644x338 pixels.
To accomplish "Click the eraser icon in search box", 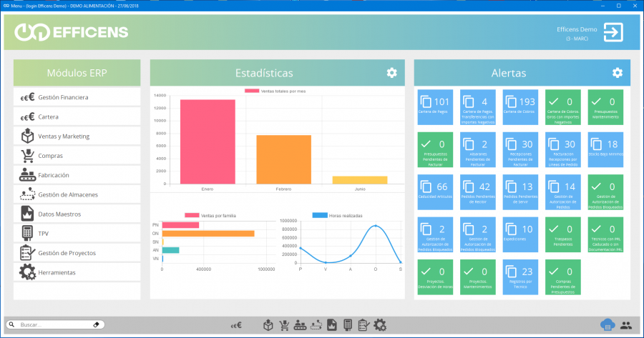I will pos(97,324).
